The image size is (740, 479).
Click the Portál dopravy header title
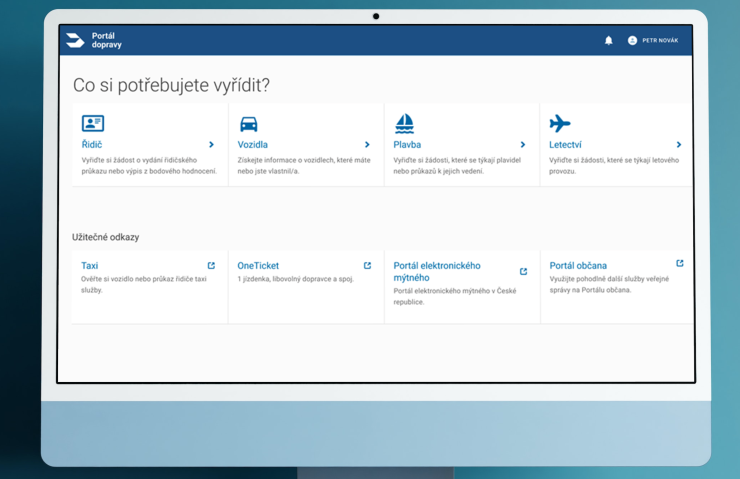pos(104,40)
